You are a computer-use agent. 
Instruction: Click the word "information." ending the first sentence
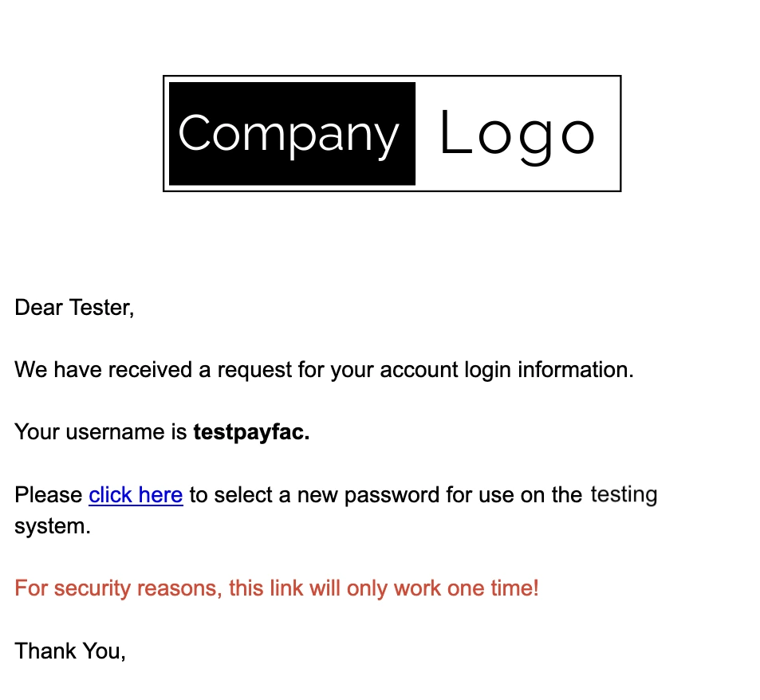tap(576, 370)
